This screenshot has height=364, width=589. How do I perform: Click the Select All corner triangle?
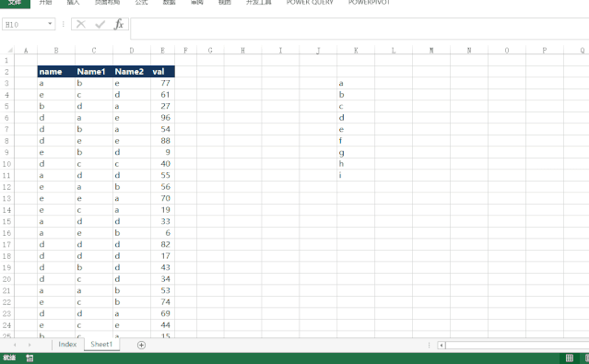coord(10,51)
